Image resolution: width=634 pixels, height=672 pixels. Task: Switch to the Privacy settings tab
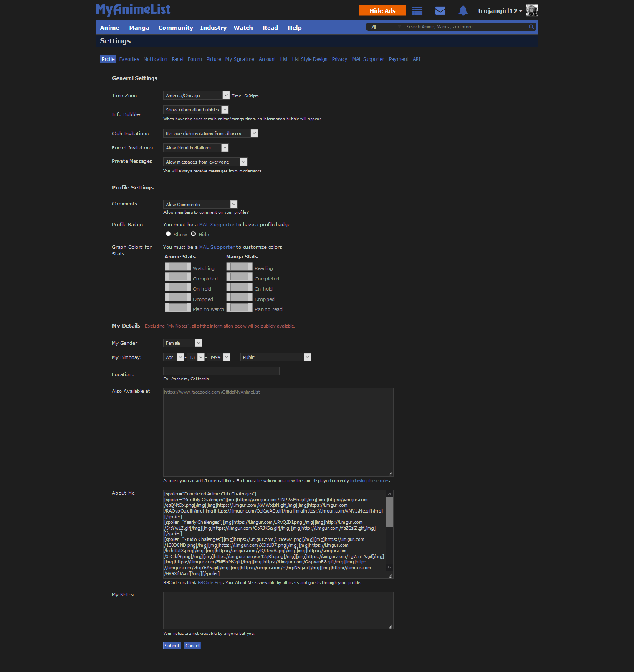point(339,59)
